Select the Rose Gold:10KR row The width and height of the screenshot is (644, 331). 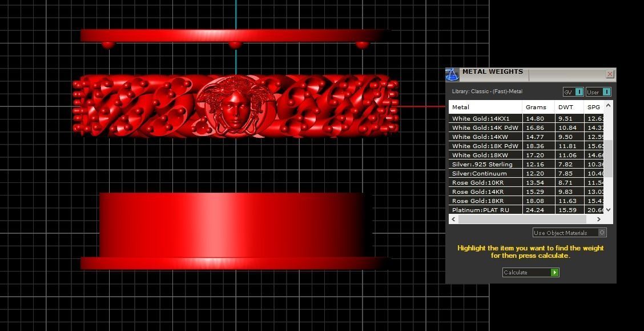click(x=526, y=182)
